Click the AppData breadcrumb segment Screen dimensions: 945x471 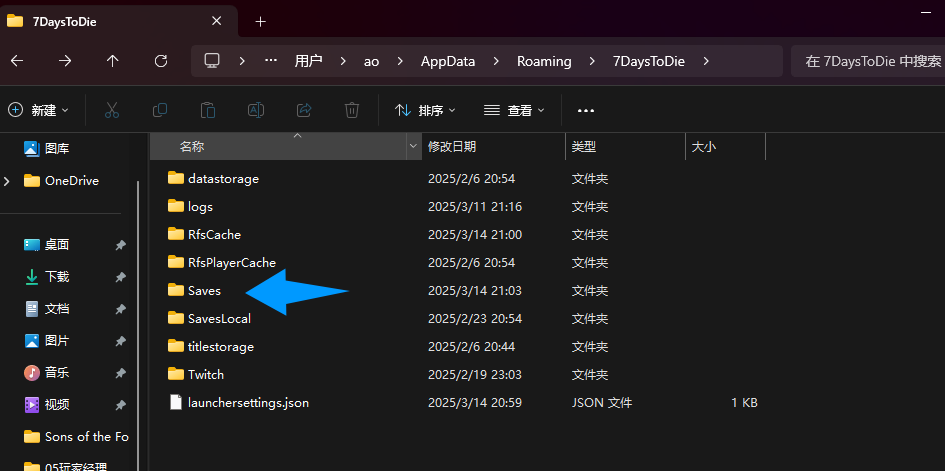[447, 61]
